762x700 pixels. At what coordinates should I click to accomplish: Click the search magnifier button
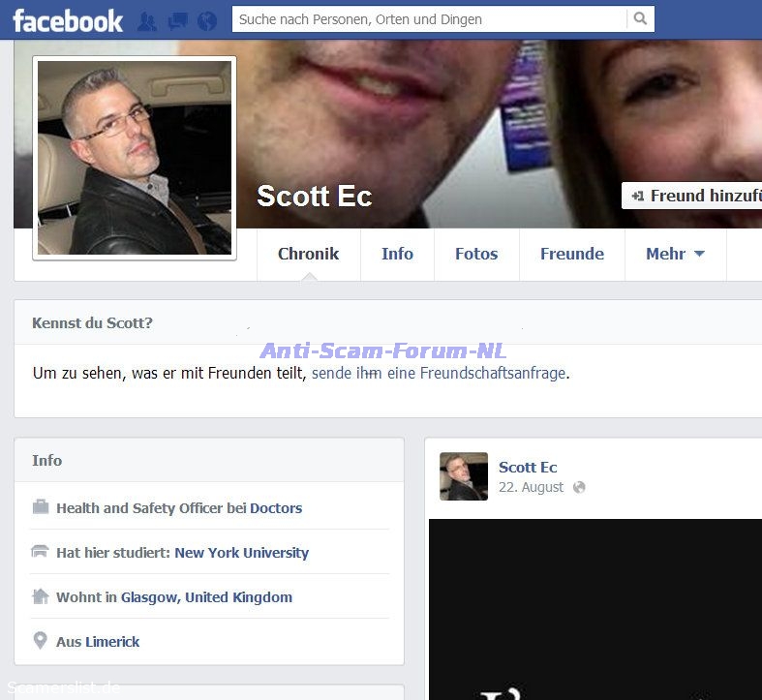point(639,19)
